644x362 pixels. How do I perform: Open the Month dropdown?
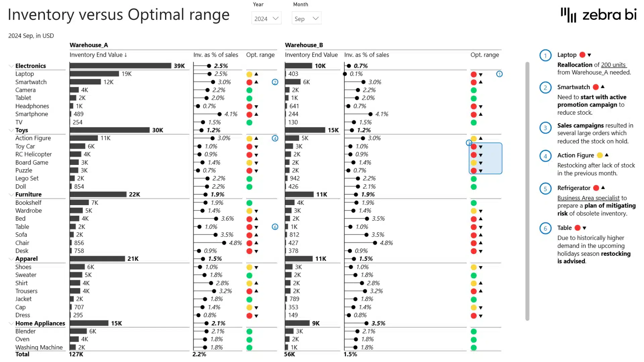pos(306,18)
